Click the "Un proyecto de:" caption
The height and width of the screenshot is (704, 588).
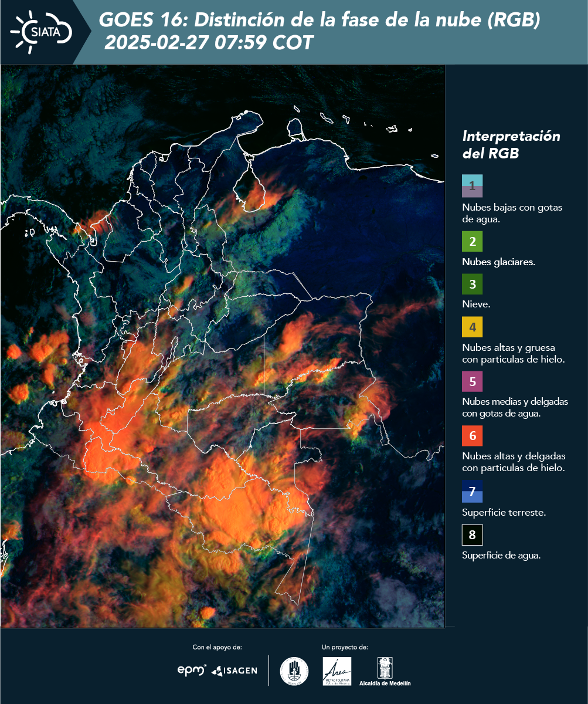345,647
